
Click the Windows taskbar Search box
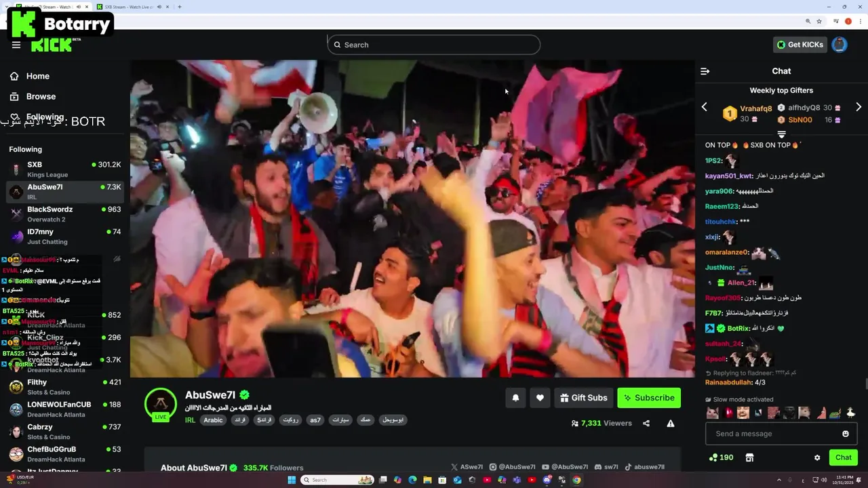338,480
